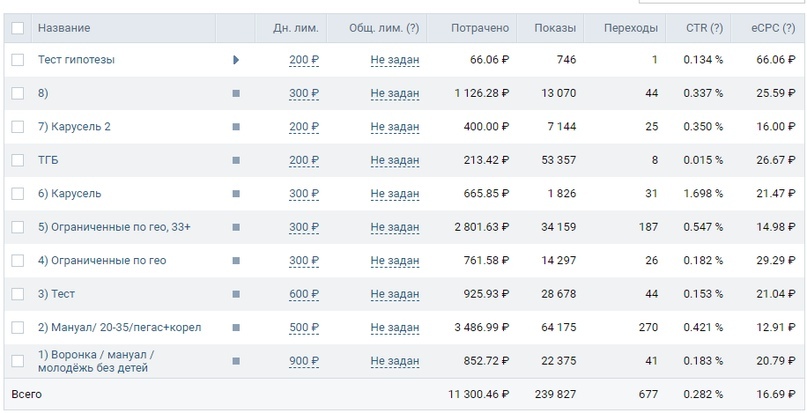Sort by the Потрачено column header
Viewport: 807px width, 413px height.
coord(479,28)
